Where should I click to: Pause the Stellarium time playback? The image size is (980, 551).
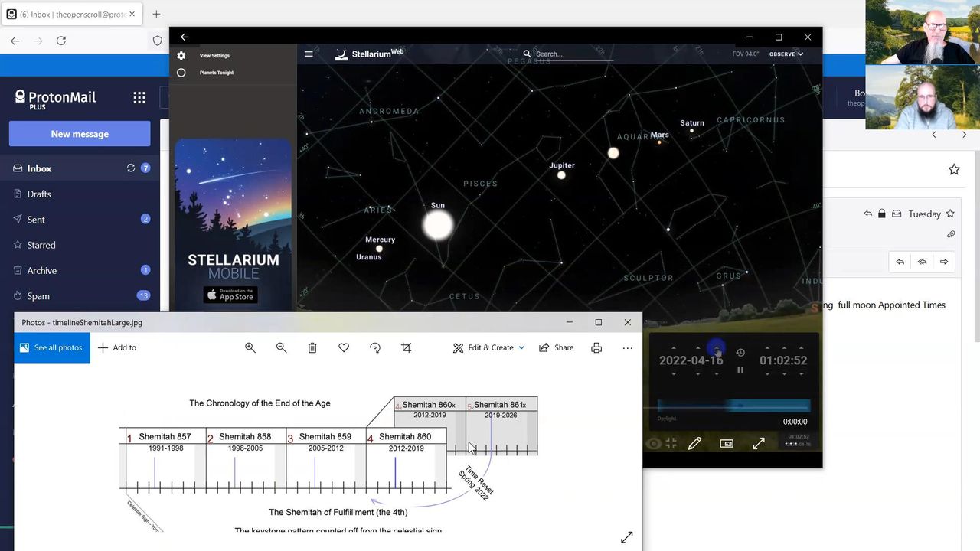pos(740,370)
